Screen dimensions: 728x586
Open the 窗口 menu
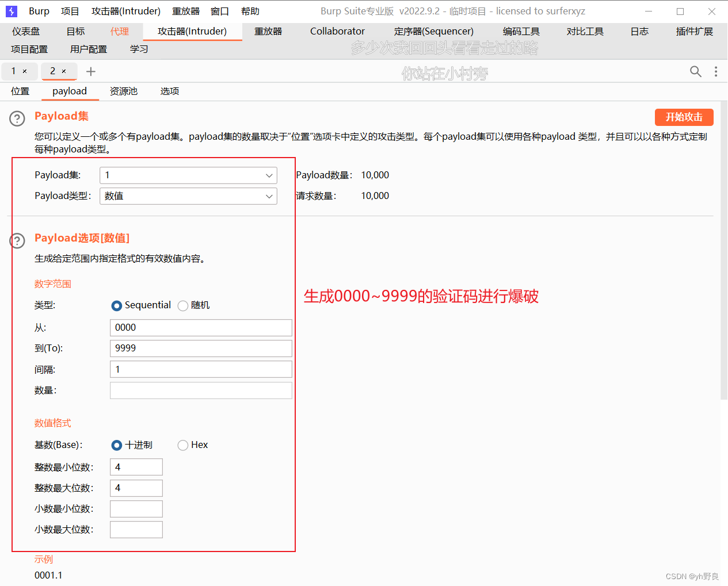pos(220,11)
